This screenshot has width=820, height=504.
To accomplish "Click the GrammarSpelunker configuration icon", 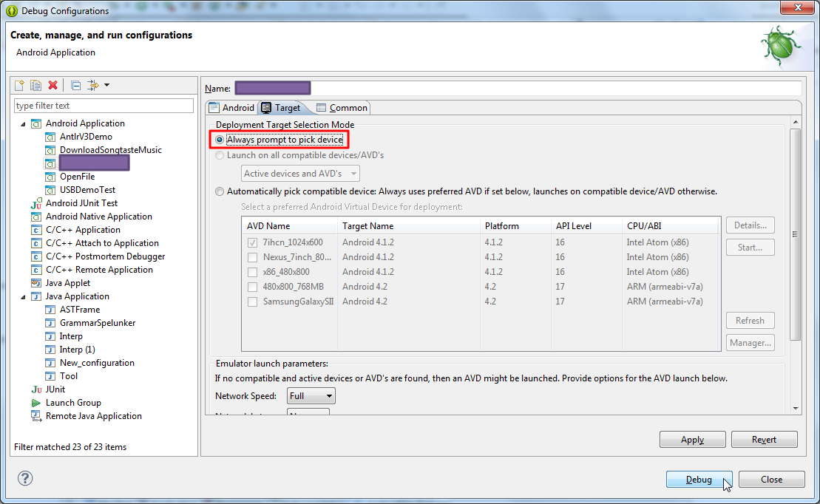I will coord(50,324).
